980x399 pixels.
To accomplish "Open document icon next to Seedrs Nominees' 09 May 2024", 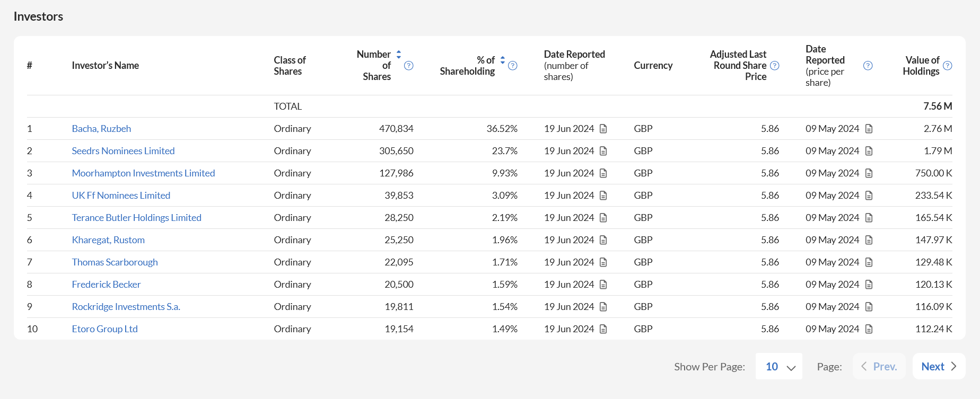I will (869, 151).
